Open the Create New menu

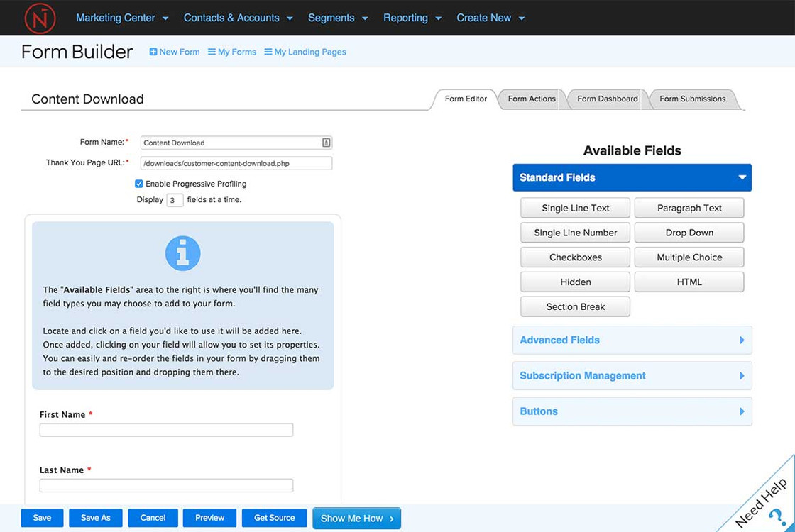(490, 18)
